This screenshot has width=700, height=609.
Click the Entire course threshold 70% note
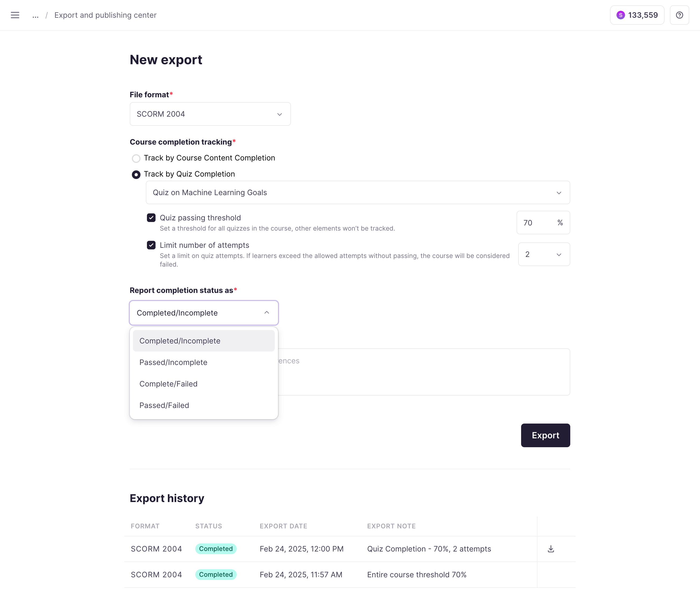(417, 575)
